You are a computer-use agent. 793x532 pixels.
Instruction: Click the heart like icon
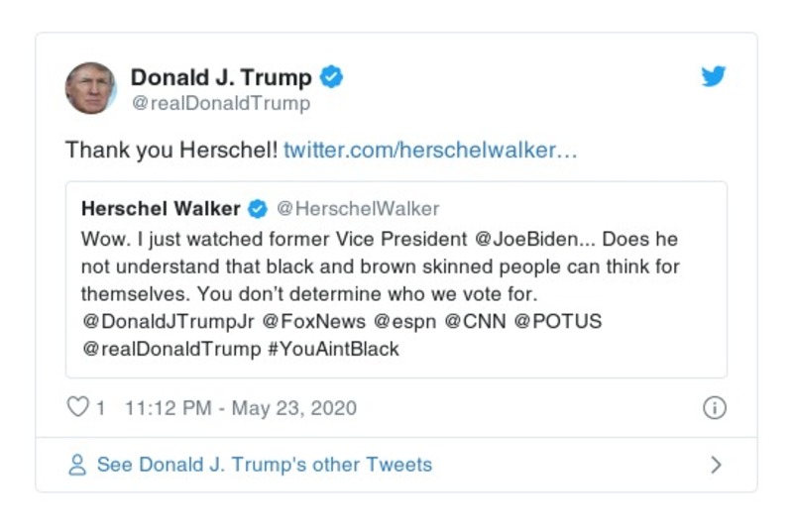pos(77,407)
